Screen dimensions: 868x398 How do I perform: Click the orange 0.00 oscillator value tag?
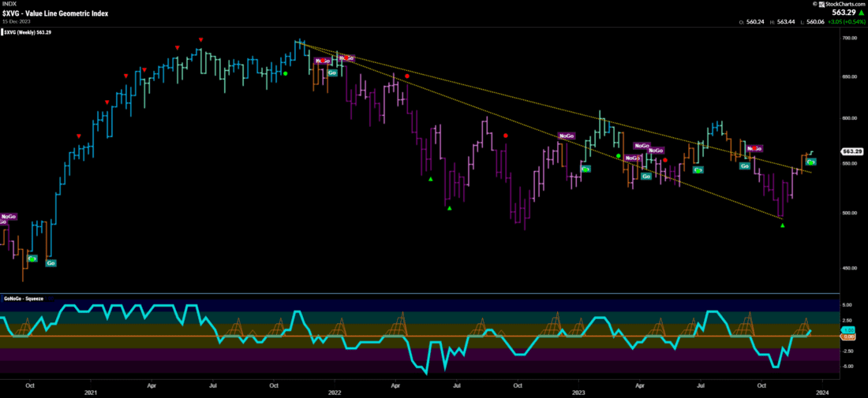pos(848,337)
